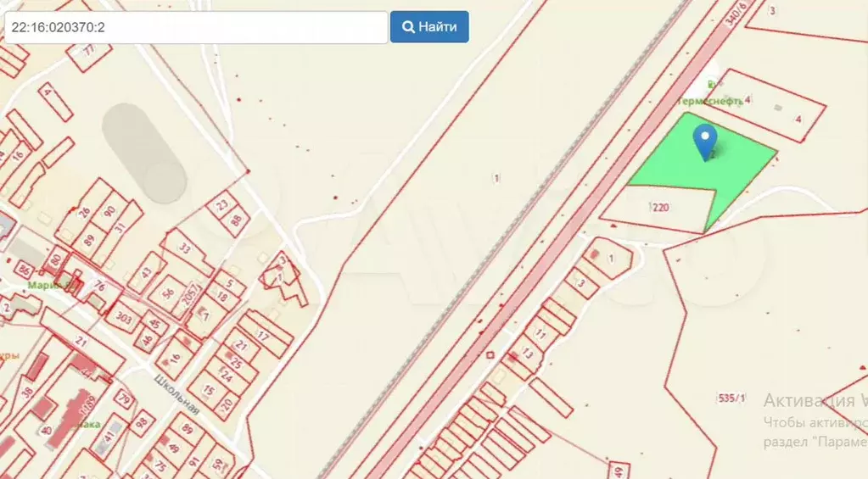
Task: Select parcel labeled 26
Action: [x=84, y=213]
